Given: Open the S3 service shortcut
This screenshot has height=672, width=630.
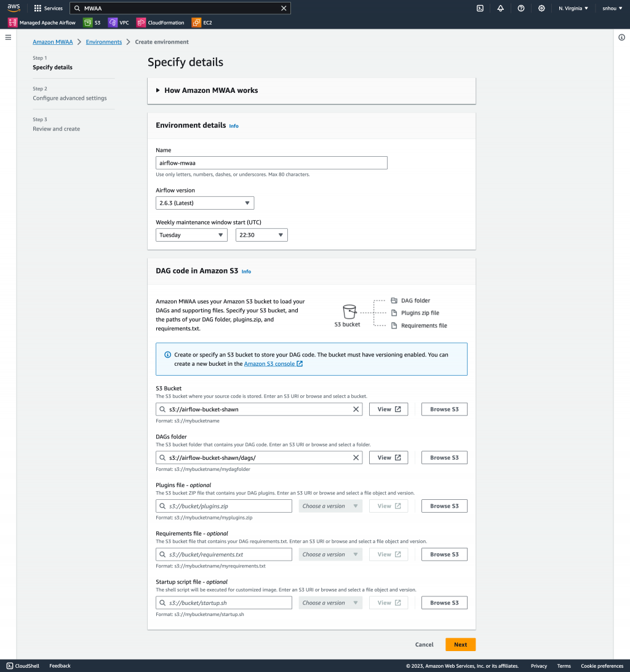Looking at the screenshot, I should [92, 23].
